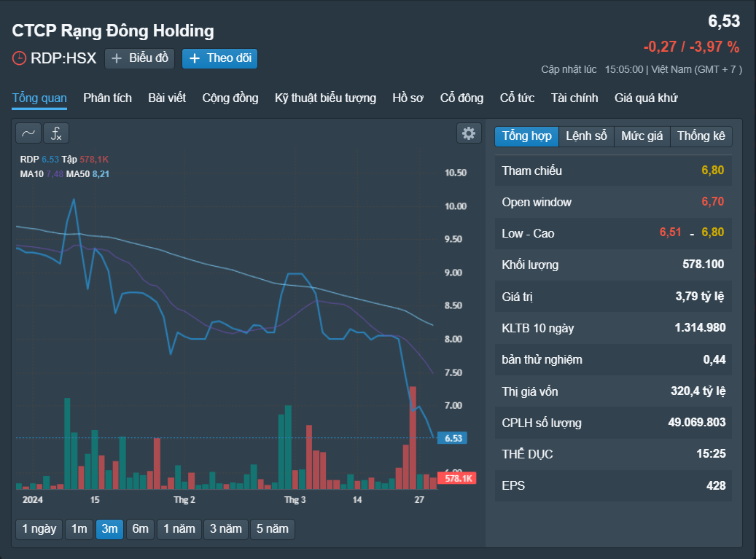
Task: Open the Phân tích tab
Action: [107, 98]
